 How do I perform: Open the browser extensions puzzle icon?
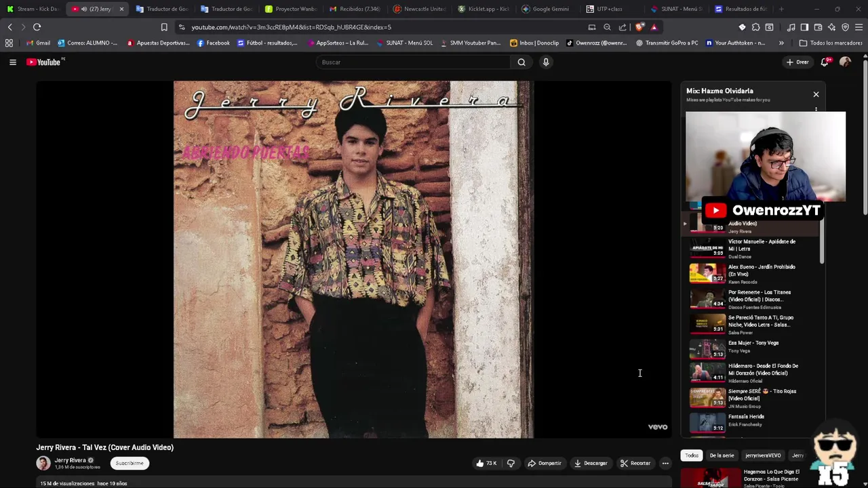(x=756, y=27)
